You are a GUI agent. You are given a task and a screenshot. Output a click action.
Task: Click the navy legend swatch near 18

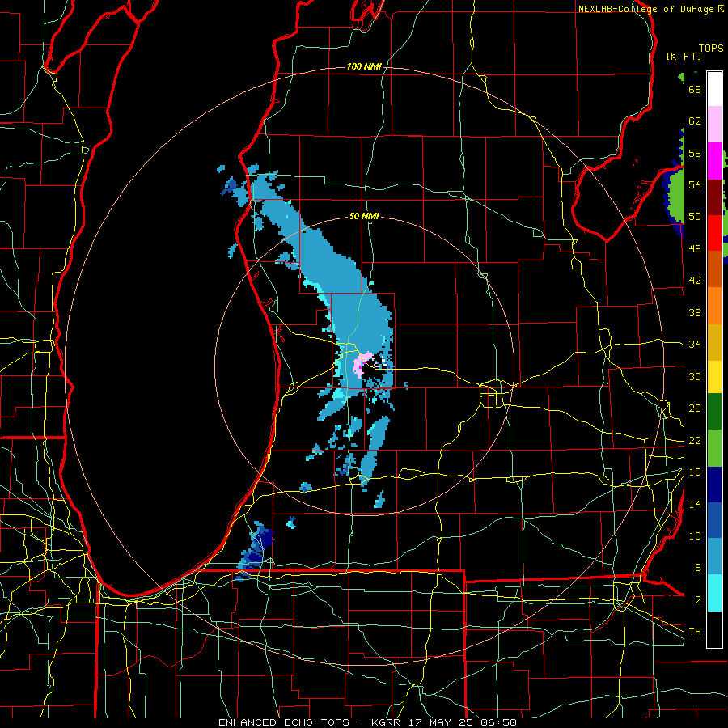[714, 485]
